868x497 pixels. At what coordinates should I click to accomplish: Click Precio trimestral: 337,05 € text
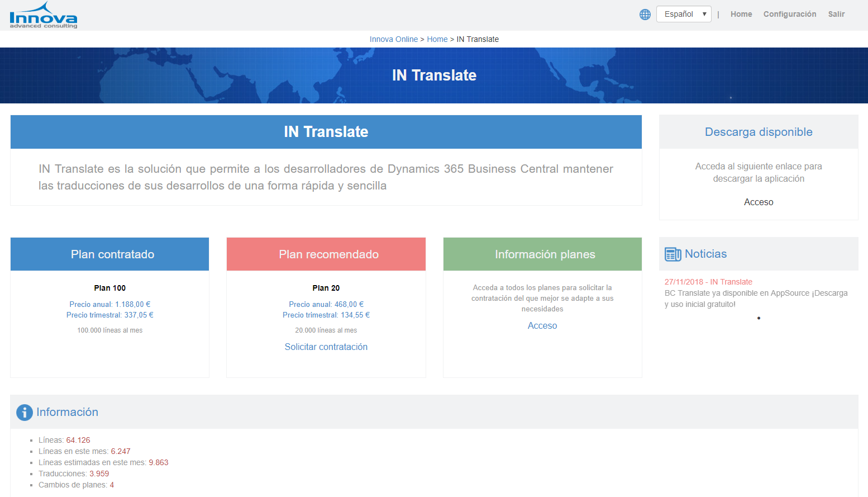click(110, 315)
